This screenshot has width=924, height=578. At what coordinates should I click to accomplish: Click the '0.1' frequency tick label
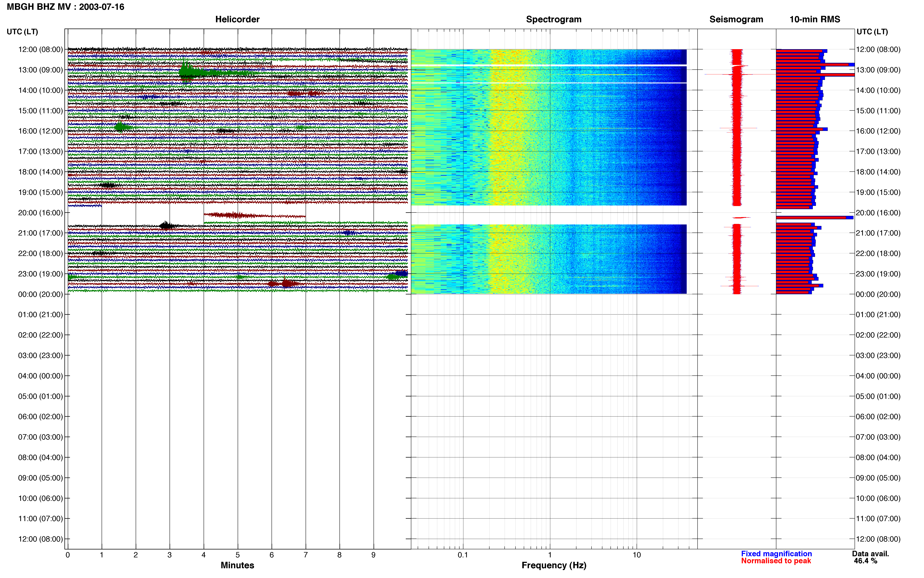coord(463,555)
